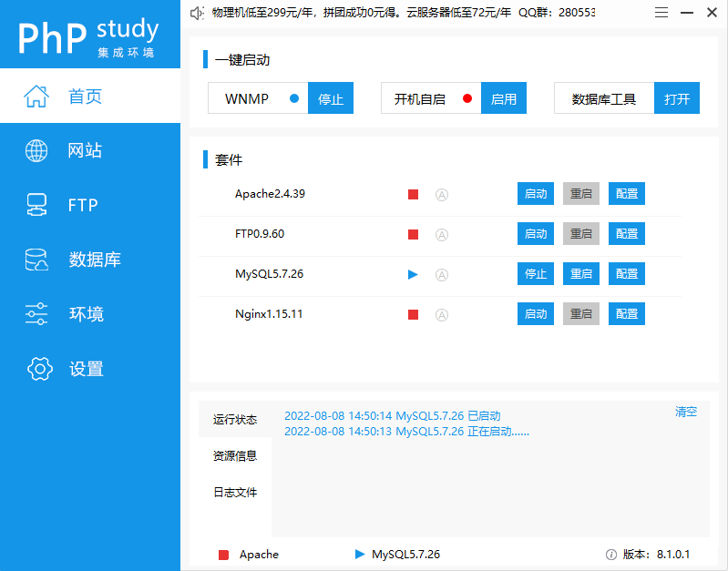Switch to the 日志文件 tab
Viewport: 728px width, 571px height.
click(235, 492)
